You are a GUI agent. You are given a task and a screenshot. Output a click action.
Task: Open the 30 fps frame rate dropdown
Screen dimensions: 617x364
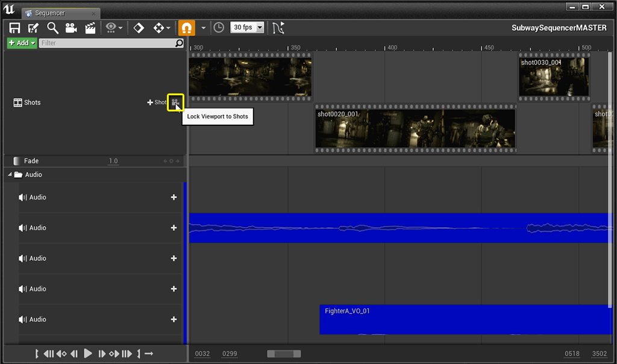pos(246,27)
